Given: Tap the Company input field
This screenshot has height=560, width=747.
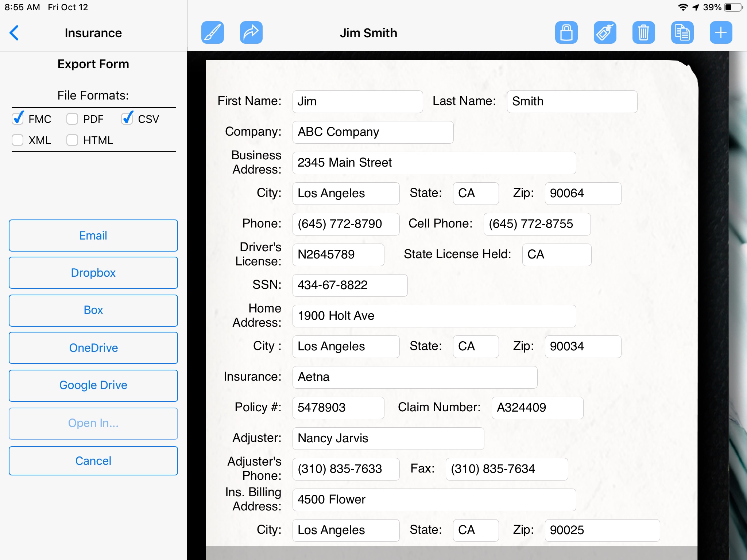Looking at the screenshot, I should click(x=373, y=132).
